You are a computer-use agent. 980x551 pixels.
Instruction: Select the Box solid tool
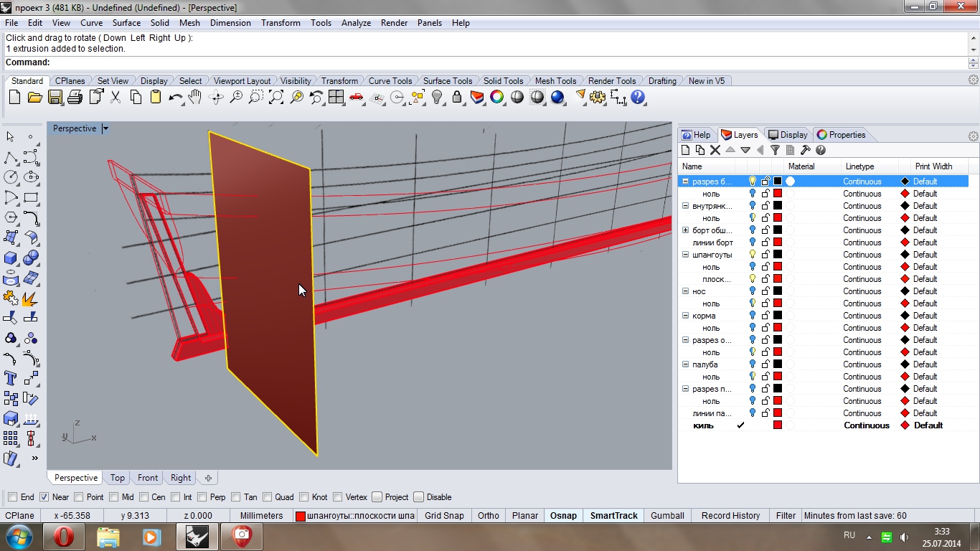click(11, 258)
